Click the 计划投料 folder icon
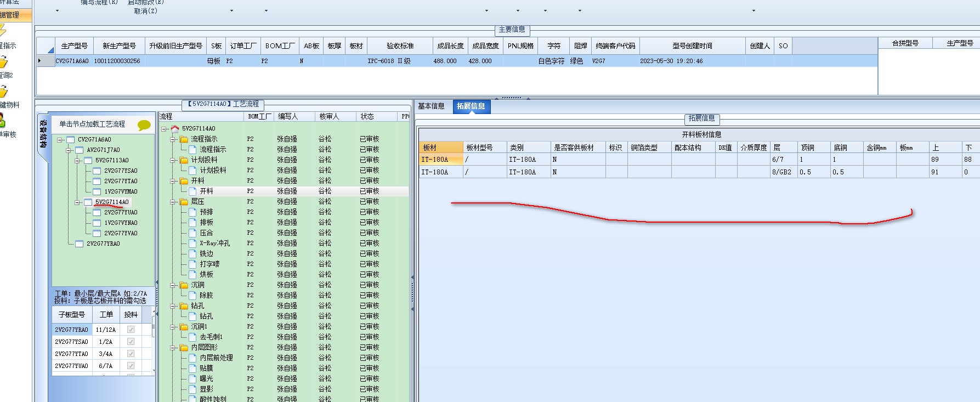The height and width of the screenshot is (402, 980). coord(184,160)
